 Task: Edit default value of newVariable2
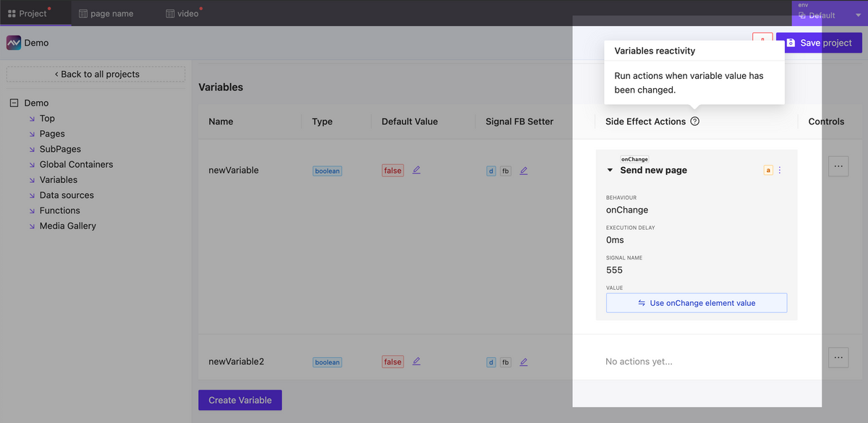pos(417,362)
